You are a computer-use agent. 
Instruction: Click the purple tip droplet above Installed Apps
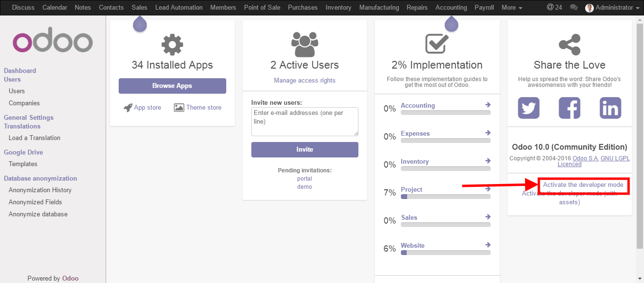point(140,24)
